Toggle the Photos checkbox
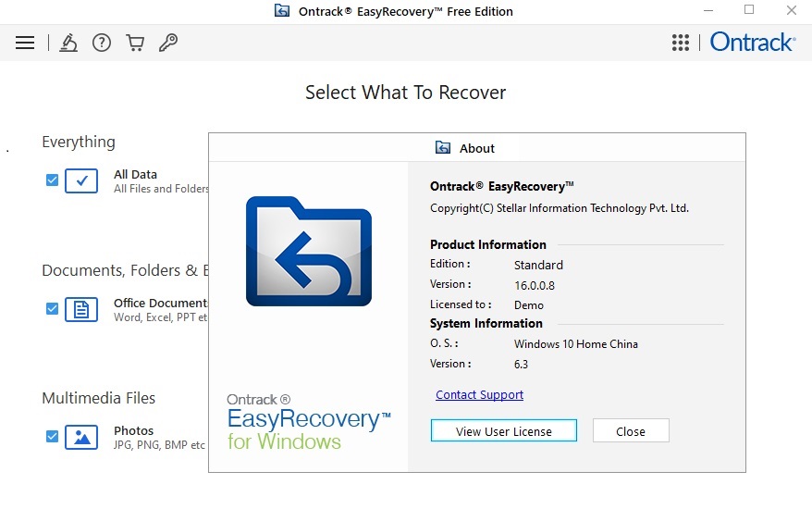The width and height of the screenshot is (812, 509). (x=52, y=437)
